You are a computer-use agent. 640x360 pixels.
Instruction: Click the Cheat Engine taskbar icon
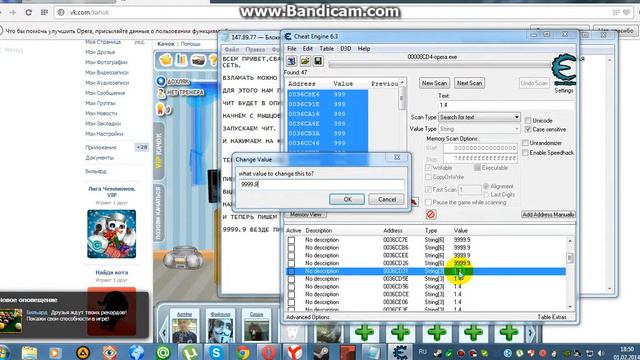[400, 352]
